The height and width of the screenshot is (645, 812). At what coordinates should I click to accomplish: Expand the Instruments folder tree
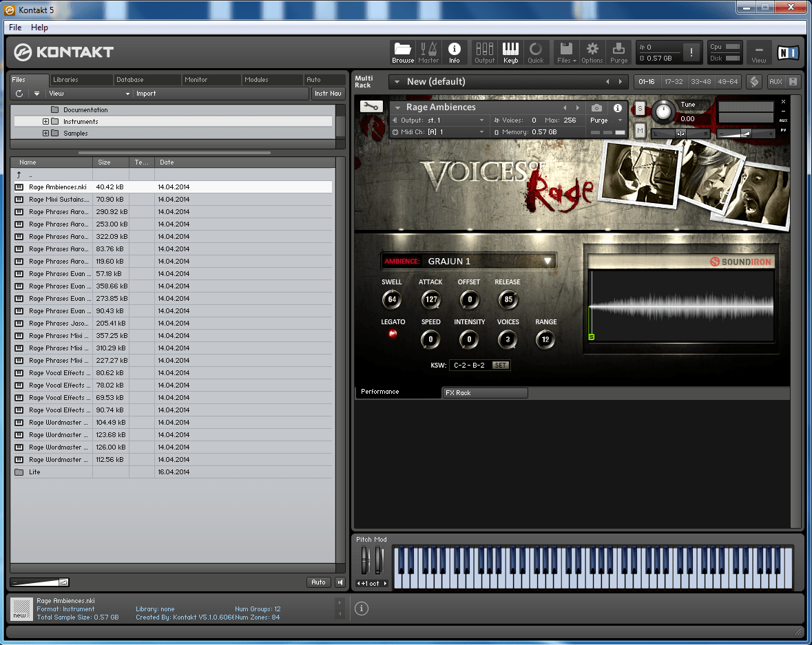click(45, 122)
